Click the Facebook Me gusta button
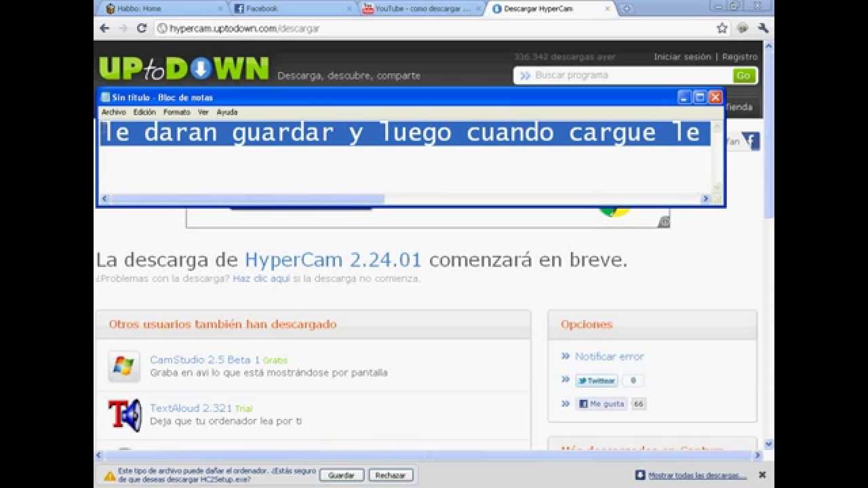Viewport: 868px width, 488px height. coord(601,404)
